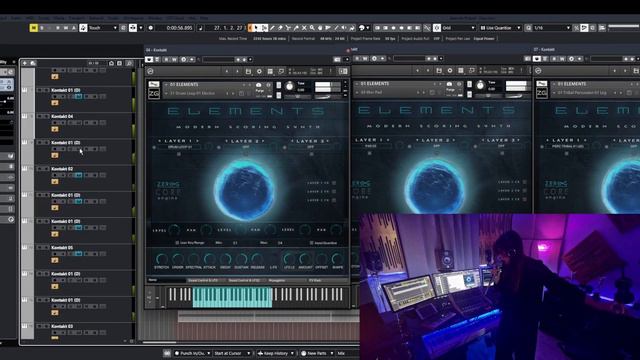Screen dimensions: 640x360
Task: Open the Keep History dropdown
Action: click(276, 353)
